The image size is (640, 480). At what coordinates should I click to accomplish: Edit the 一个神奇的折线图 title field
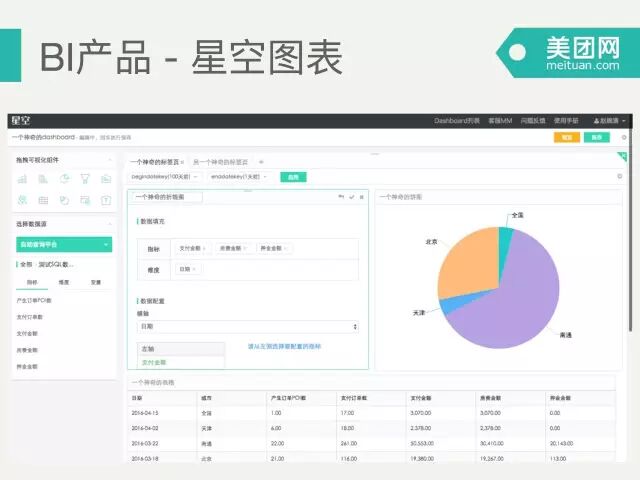pos(168,197)
